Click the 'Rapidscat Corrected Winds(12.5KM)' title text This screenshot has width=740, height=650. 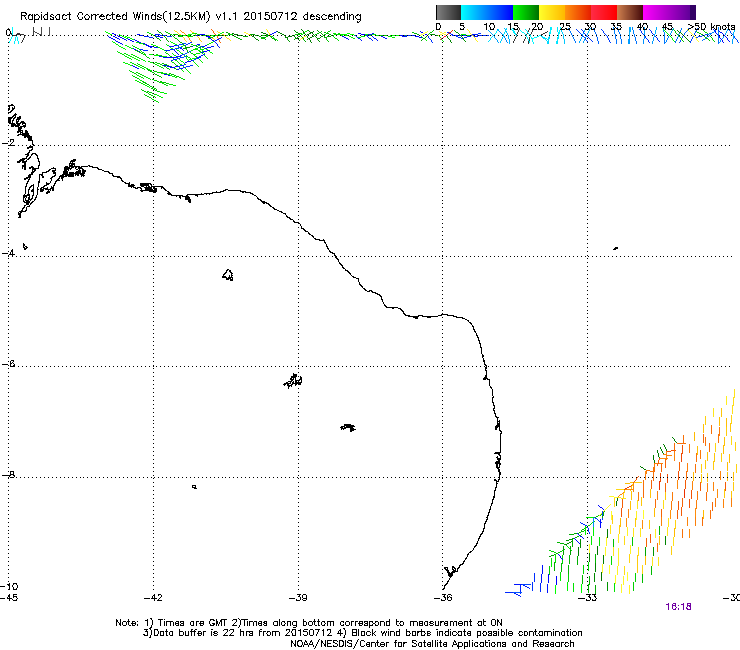click(115, 17)
